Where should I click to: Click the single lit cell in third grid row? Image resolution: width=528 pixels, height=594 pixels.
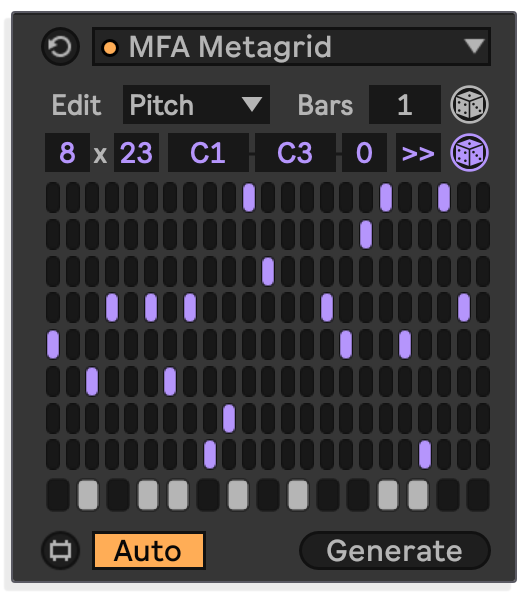tap(268, 271)
